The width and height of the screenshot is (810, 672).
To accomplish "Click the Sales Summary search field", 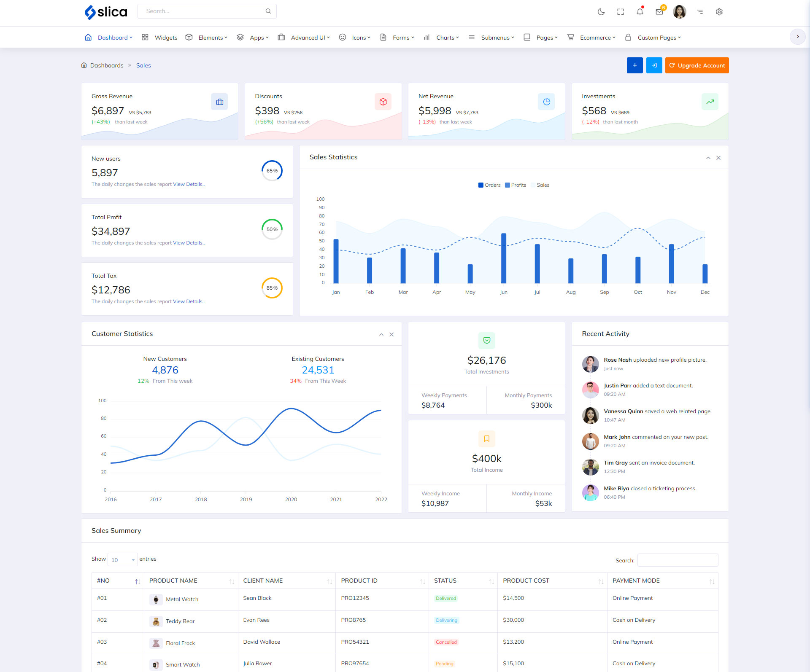I will pyautogui.click(x=678, y=560).
